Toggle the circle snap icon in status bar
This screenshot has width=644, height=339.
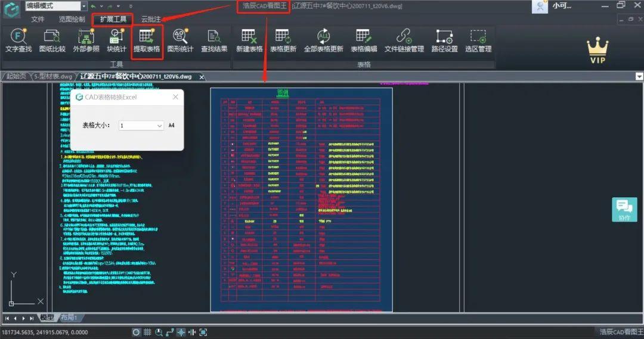pos(136,332)
